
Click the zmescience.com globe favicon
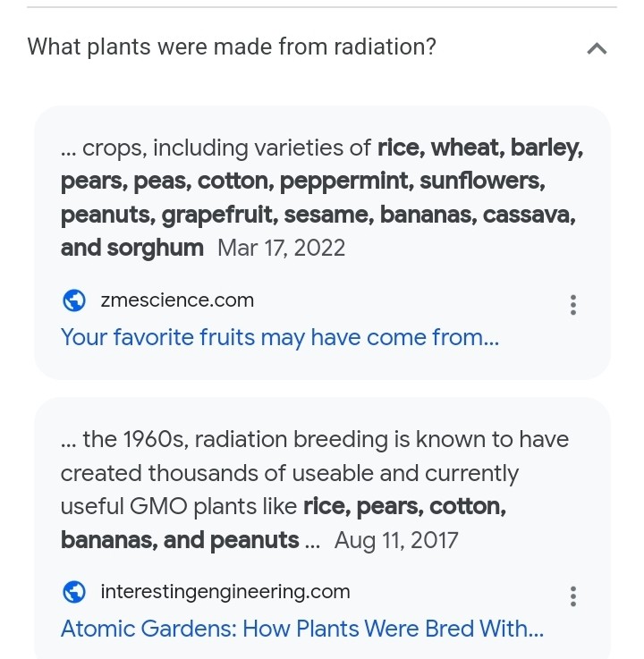coord(74,300)
